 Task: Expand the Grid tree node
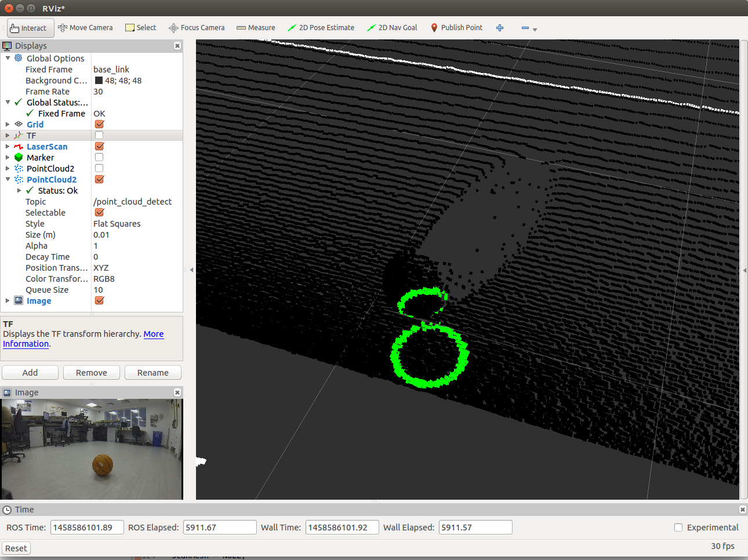(x=8, y=124)
